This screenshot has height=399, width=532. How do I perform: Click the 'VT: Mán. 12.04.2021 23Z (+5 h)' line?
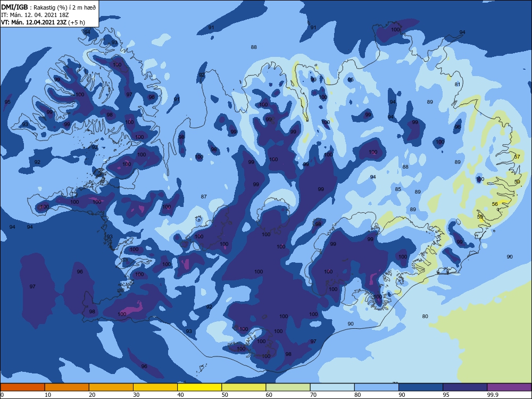point(43,22)
